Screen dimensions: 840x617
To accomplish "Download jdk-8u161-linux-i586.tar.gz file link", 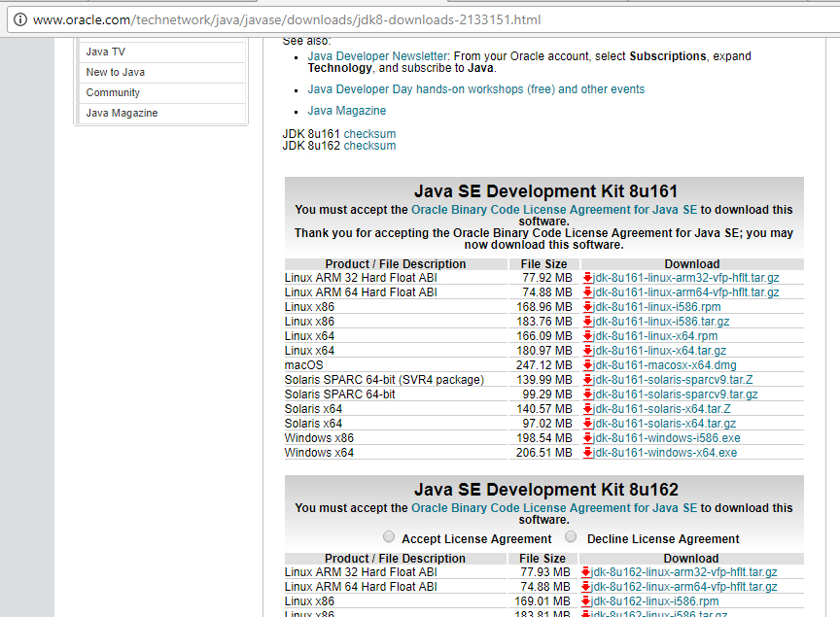I will [661, 322].
